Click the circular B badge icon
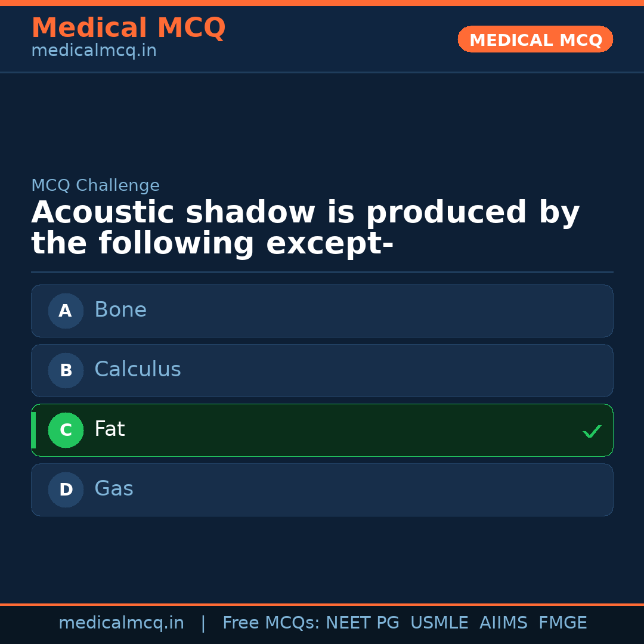 (66, 370)
